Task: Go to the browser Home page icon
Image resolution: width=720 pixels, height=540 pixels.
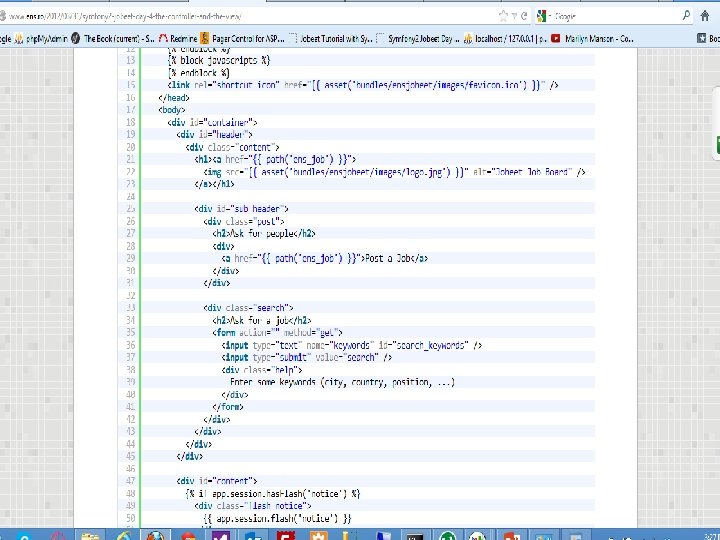Action: 705,16
